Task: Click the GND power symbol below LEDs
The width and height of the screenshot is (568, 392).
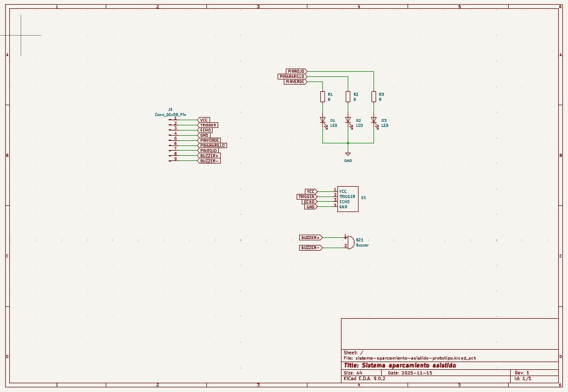Action: pos(348,154)
